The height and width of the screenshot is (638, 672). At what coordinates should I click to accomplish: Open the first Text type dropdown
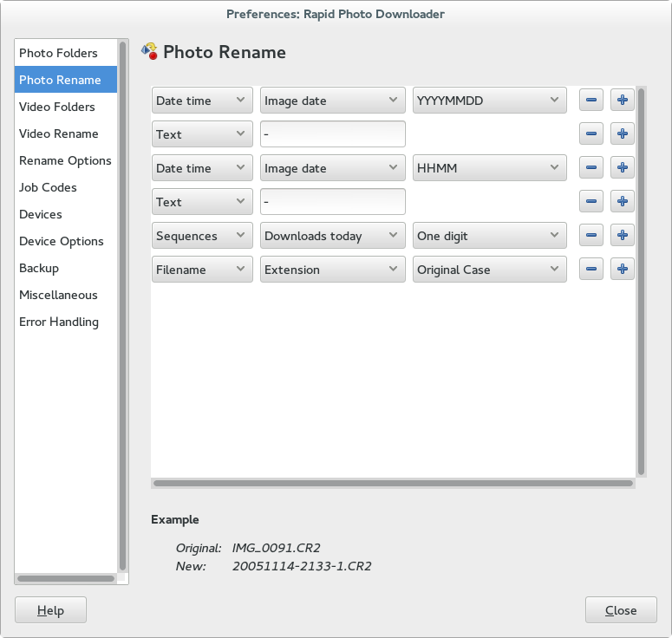202,134
